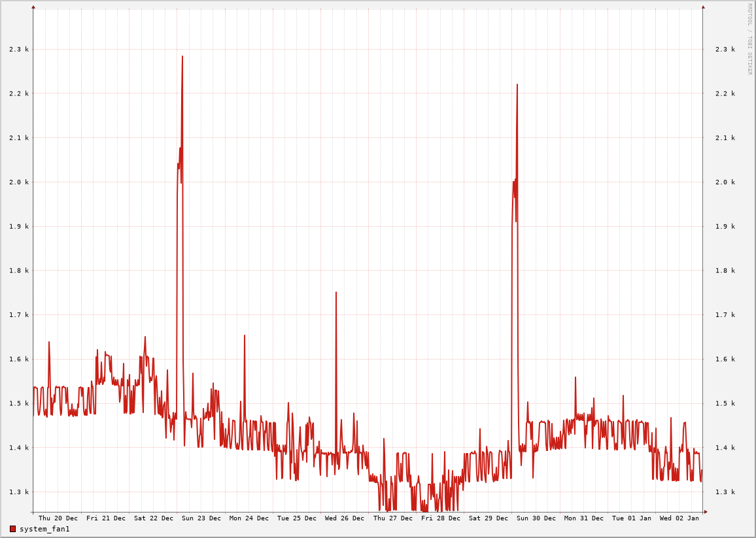This screenshot has width=756, height=538.
Task: Click the 1.75k spike peak on Wed 26 Dec
Action: (336, 293)
